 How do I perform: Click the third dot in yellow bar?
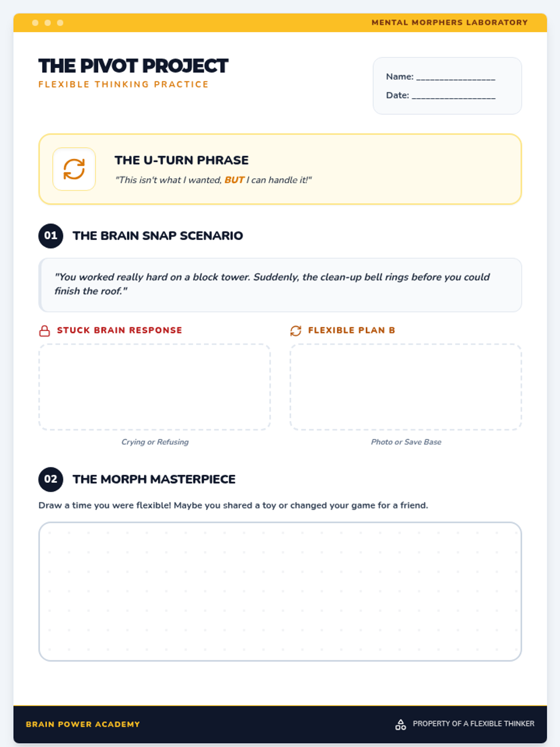60,23
